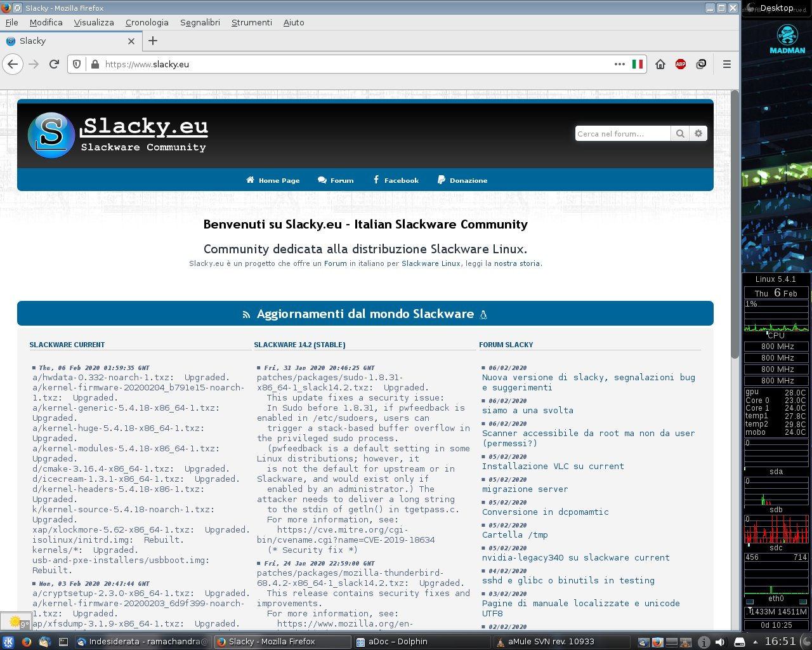Viewport: 812px width, 650px height.
Task: Expand hidden system tray icons arrow
Action: point(755,642)
